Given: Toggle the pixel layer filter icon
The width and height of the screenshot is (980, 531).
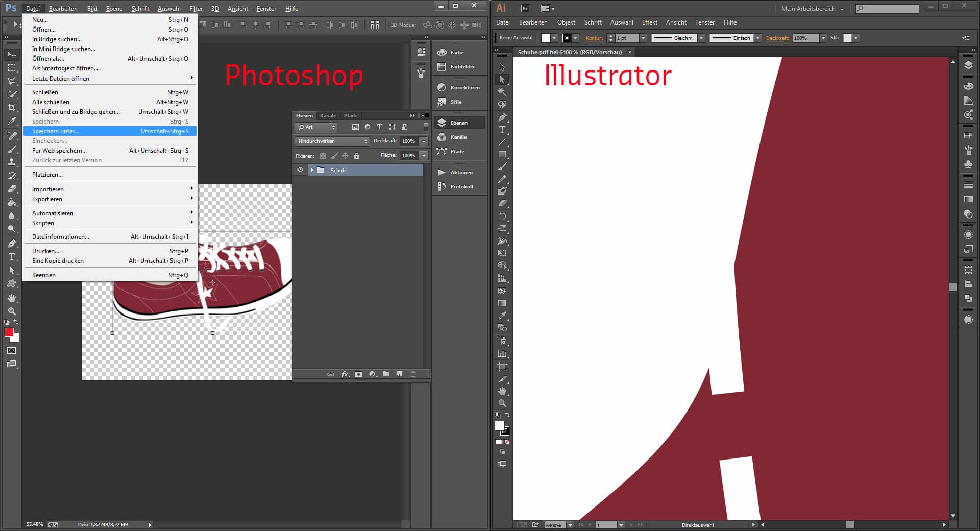Looking at the screenshot, I should (x=355, y=127).
